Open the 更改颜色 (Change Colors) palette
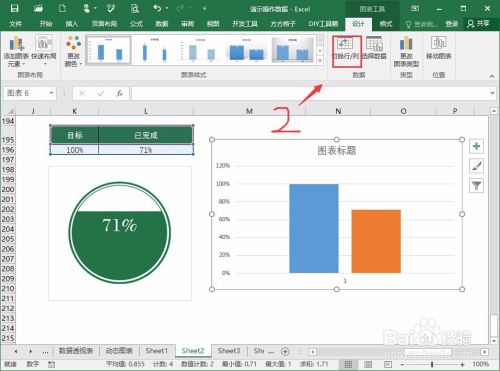The height and width of the screenshot is (371, 500). coord(73,51)
